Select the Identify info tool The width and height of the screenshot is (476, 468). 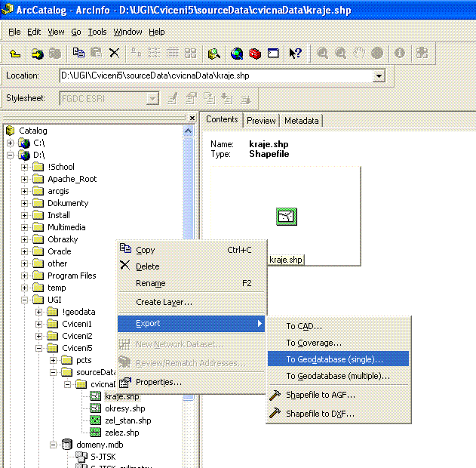click(x=400, y=53)
